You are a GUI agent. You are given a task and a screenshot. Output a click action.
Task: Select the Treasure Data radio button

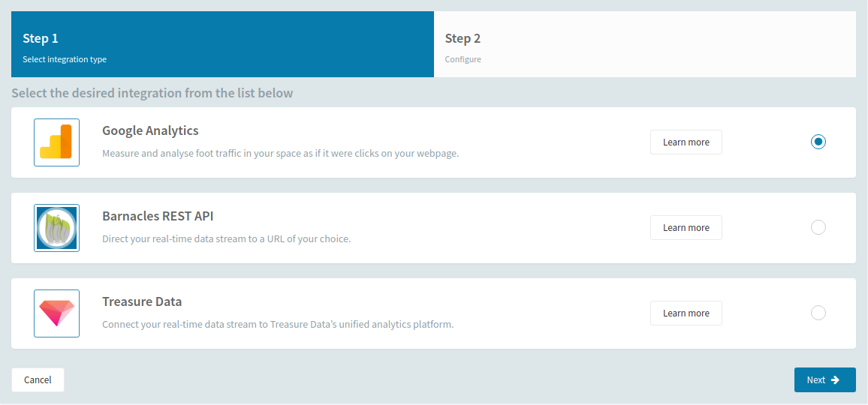click(x=818, y=313)
